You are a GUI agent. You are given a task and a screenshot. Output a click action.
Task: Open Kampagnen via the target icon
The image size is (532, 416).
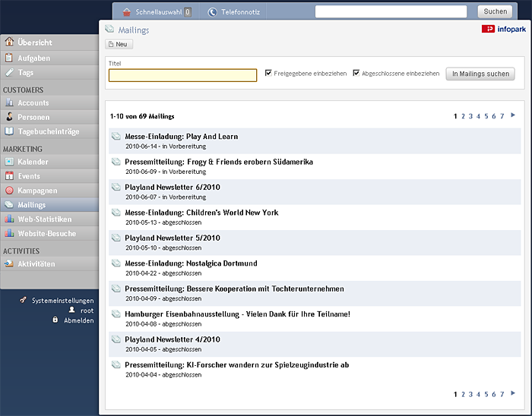tap(9, 191)
